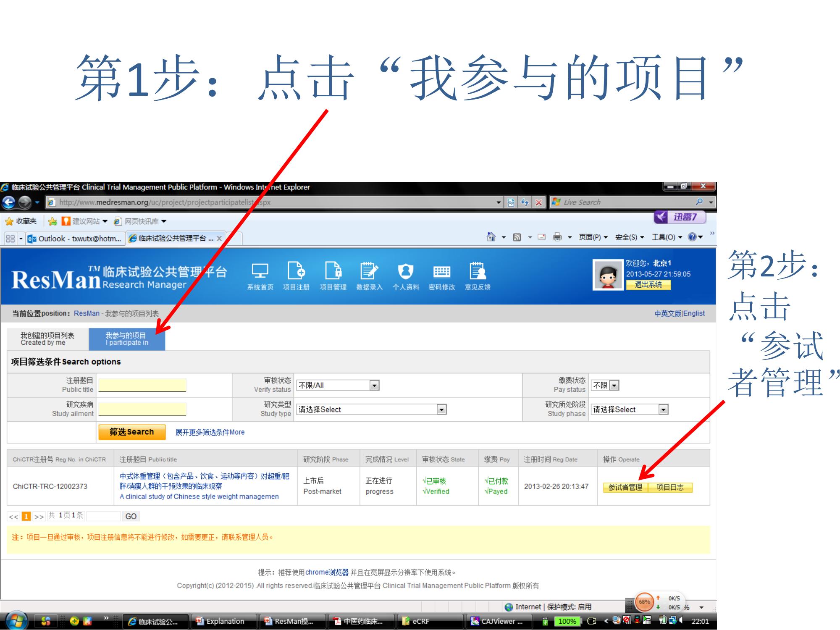This screenshot has height=630, width=840.
Task: Click the 注册题目 Public title input field
Action: coord(142,385)
